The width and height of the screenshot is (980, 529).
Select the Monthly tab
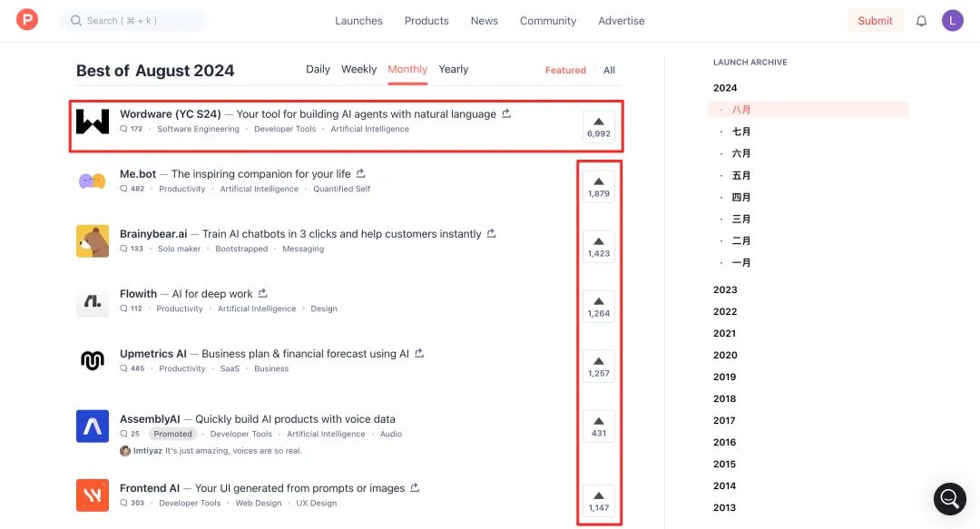coord(407,69)
